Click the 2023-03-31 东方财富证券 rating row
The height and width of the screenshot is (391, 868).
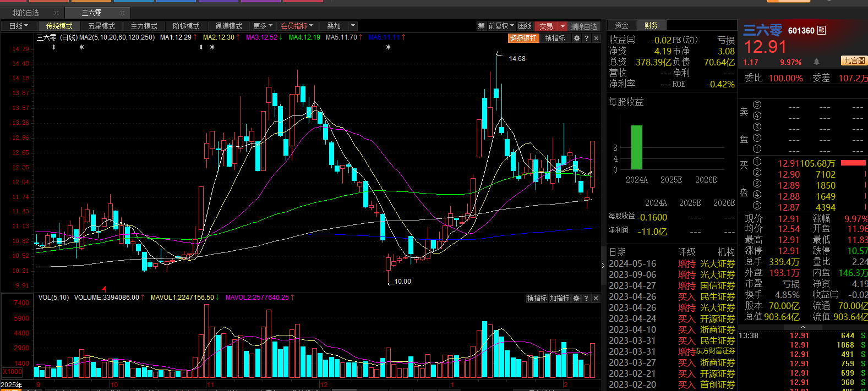(672, 351)
